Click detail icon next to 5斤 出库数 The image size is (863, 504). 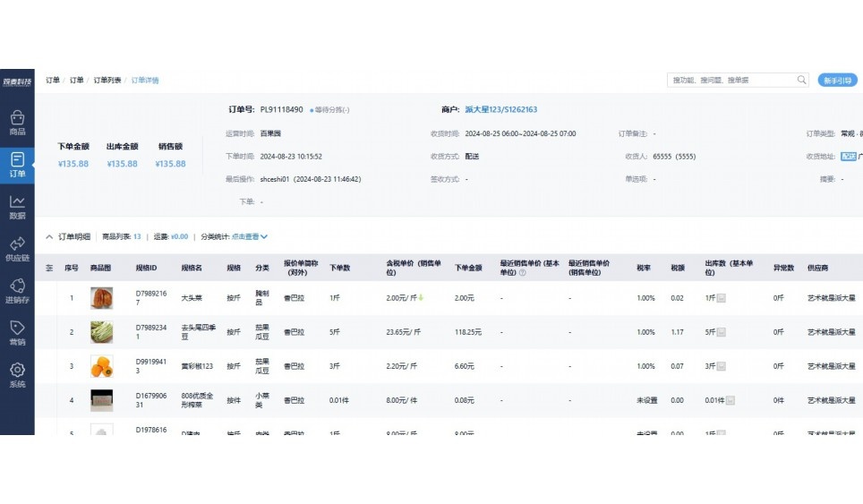click(721, 332)
